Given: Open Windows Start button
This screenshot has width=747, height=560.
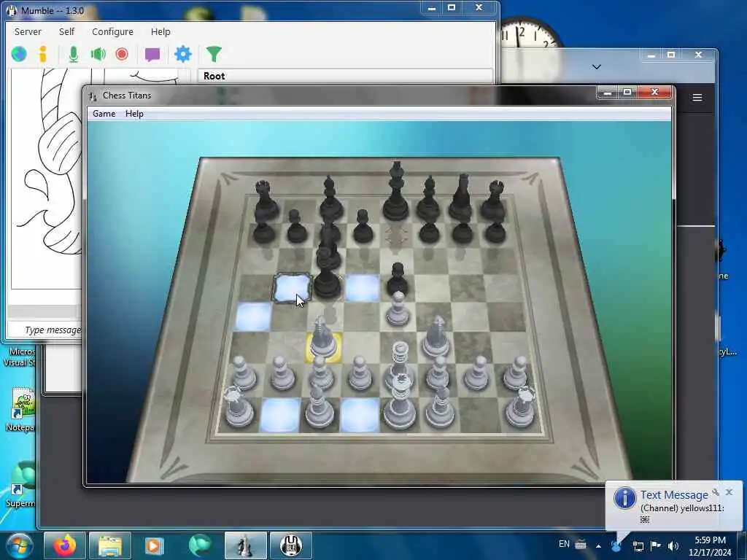Looking at the screenshot, I should [19, 545].
